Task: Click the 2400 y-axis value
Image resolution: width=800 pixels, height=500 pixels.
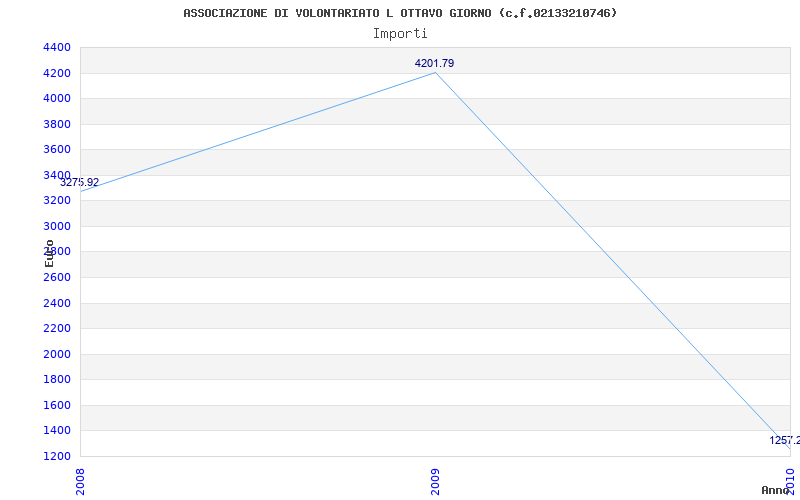Action: point(57,303)
